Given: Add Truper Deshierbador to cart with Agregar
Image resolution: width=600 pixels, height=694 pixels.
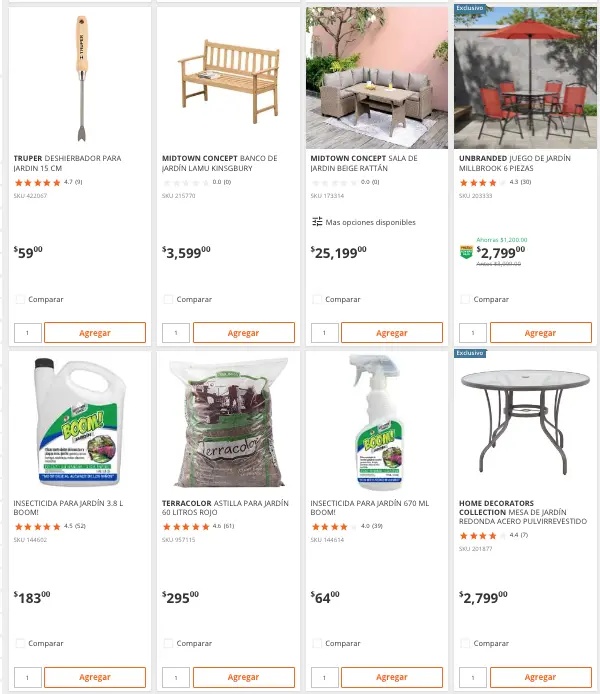Looking at the screenshot, I should pyautogui.click(x=95, y=333).
